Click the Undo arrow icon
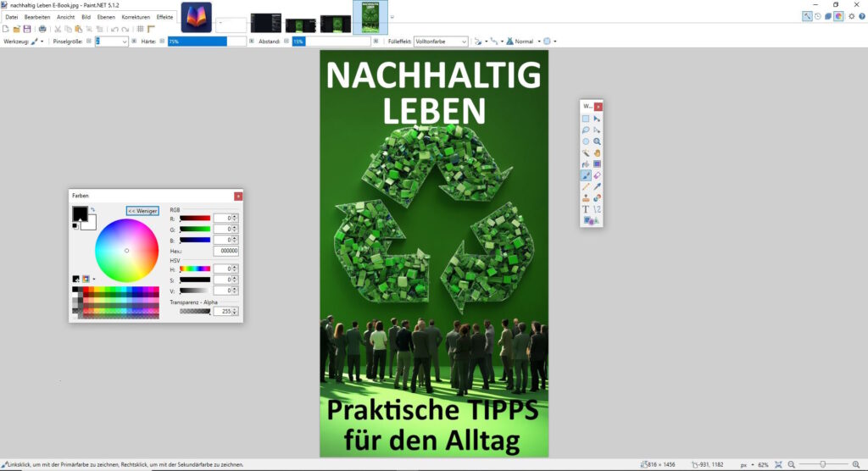Screen dimensions: 868x471 pyautogui.click(x=114, y=29)
